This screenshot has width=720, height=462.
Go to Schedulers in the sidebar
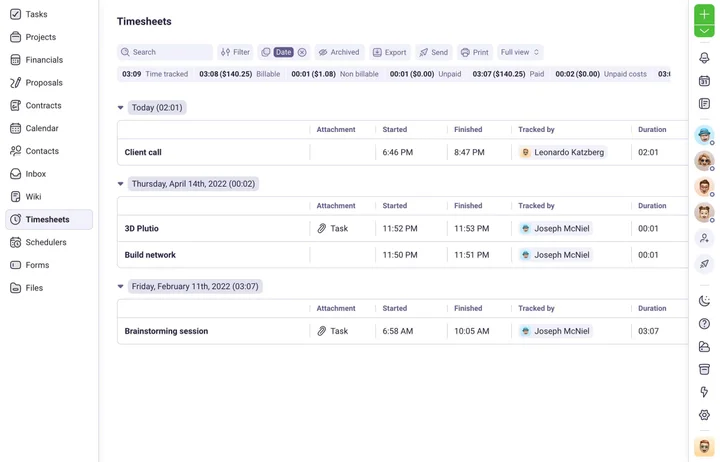pos(45,242)
